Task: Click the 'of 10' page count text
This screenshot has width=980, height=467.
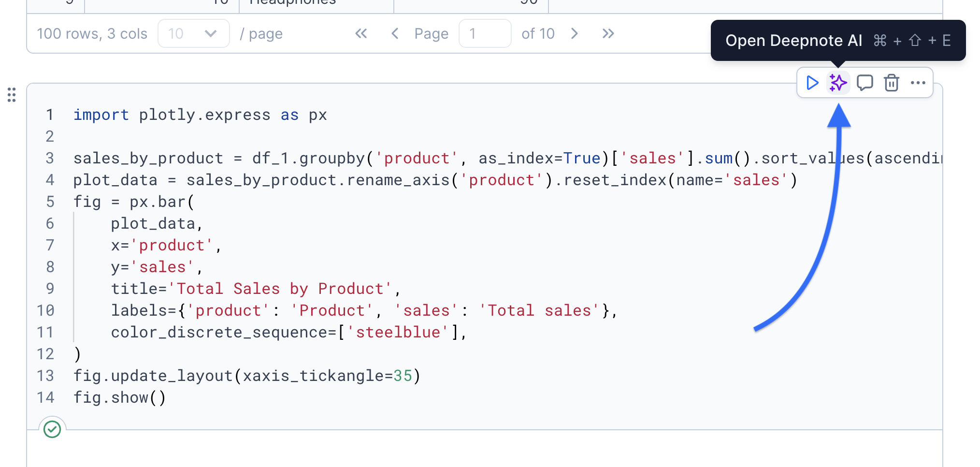Action: pyautogui.click(x=538, y=33)
